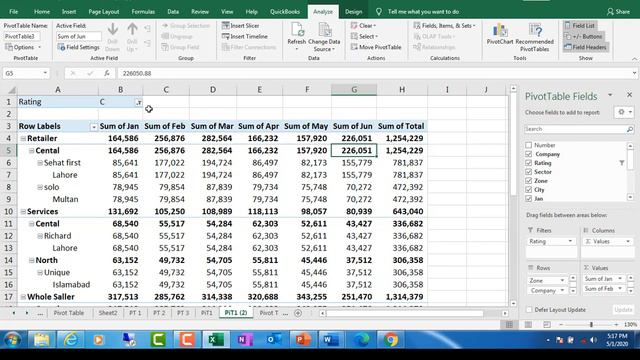Viewport: 640px width, 360px height.
Task: Click Move PivotTable action
Action: [x=376, y=47]
